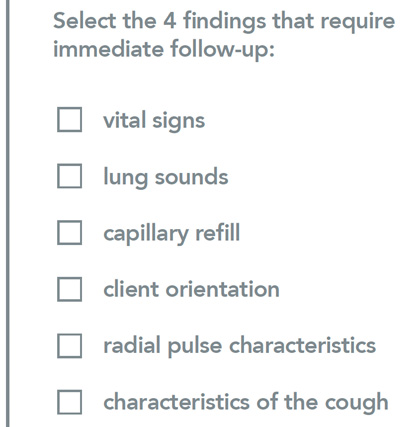407x427 pixels.
Task: Click the word 'refill' in third option
Action: (217, 232)
